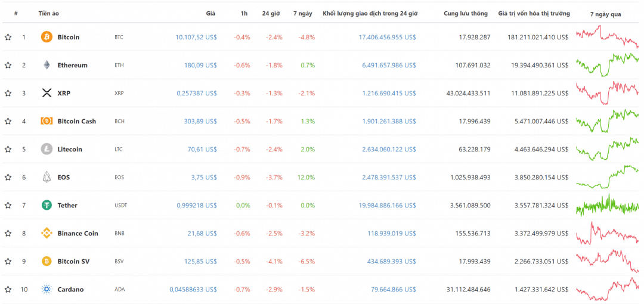Click Bitcoin volume 17.406.456.955 US$
Viewport: 644px width, 304px height.
click(x=388, y=37)
